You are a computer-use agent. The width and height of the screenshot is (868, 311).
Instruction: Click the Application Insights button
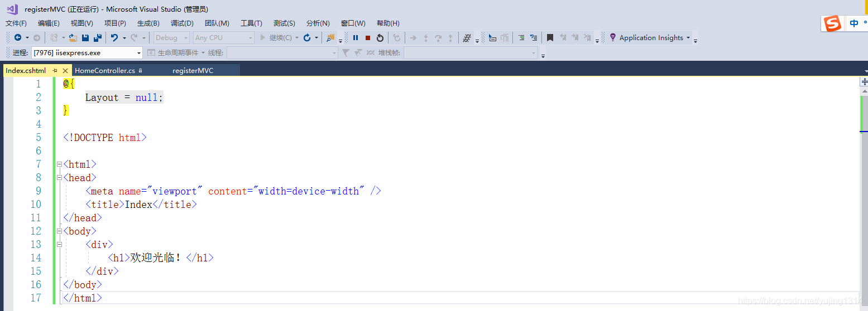650,38
